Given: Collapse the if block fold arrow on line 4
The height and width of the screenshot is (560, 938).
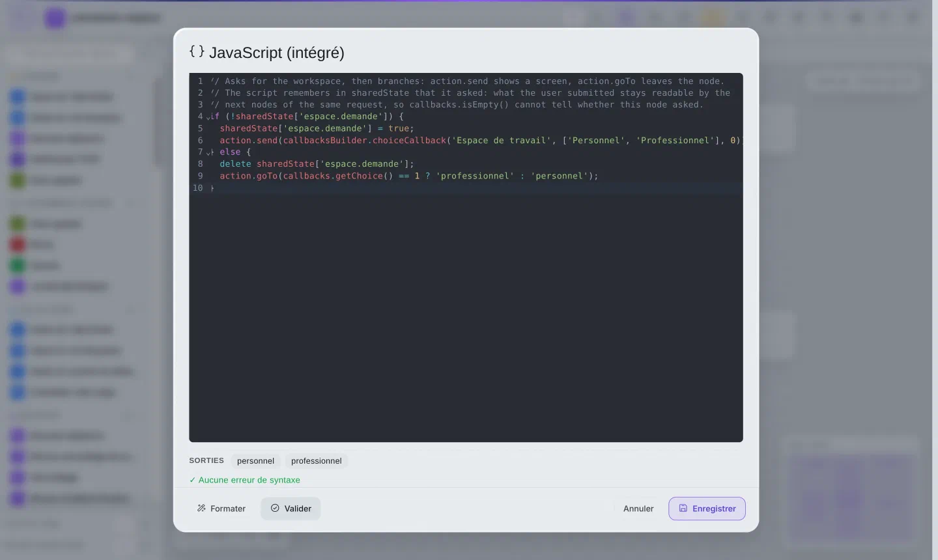Looking at the screenshot, I should [208, 117].
